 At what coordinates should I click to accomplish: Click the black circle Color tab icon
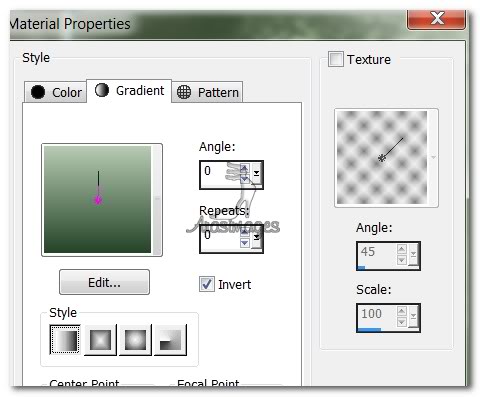point(38,92)
